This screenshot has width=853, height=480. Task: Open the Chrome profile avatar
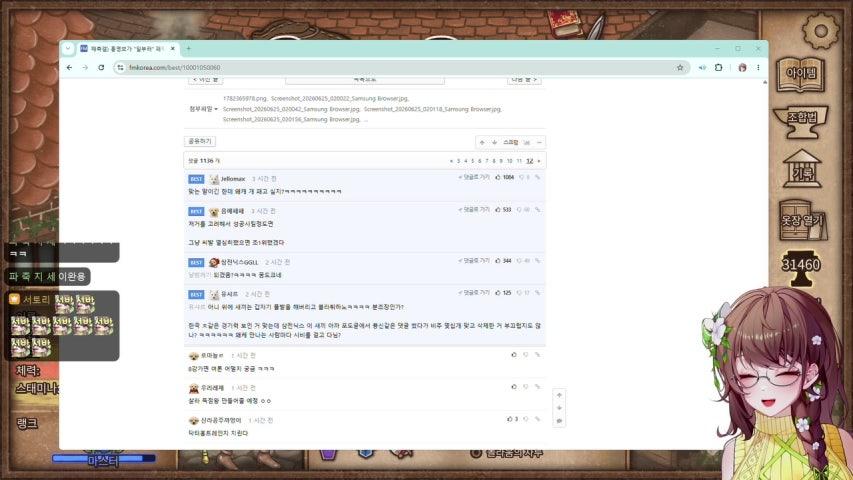point(742,67)
